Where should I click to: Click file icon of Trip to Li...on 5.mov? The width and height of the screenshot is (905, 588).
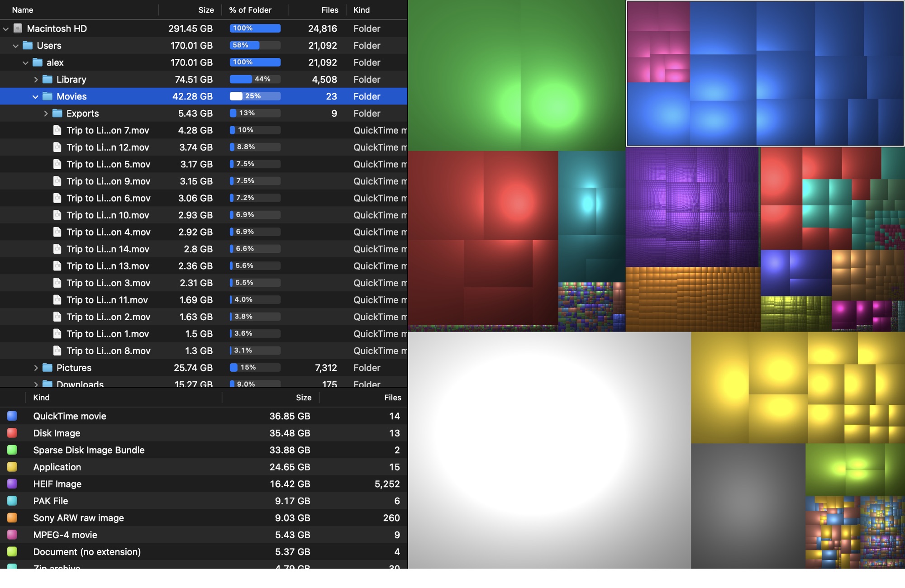[57, 164]
